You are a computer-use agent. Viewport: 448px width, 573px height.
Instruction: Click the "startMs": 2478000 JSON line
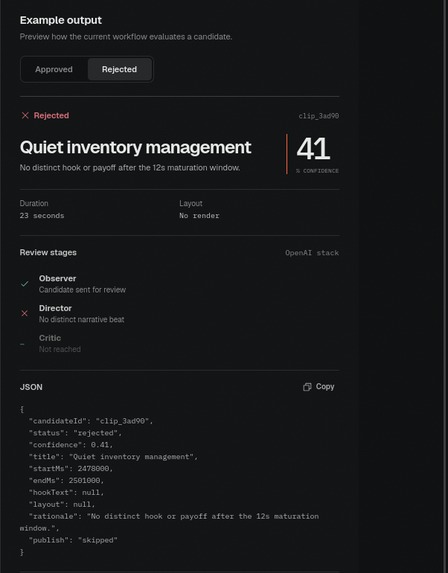71,468
